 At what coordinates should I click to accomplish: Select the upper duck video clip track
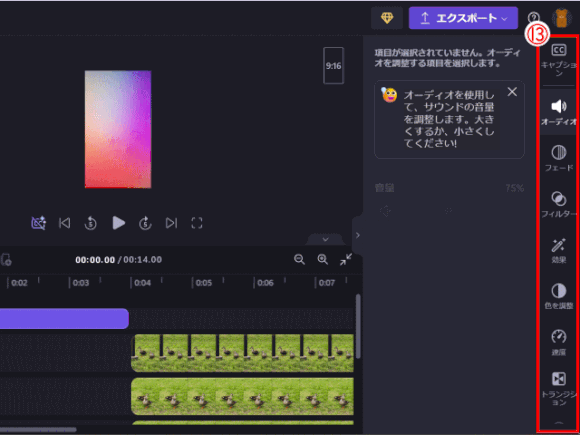(x=242, y=353)
